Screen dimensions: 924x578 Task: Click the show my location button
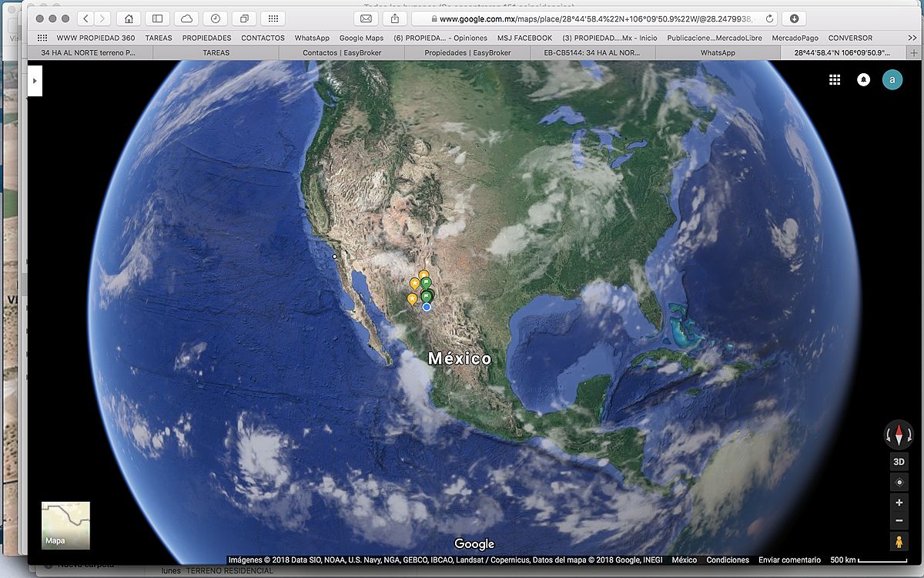point(899,482)
